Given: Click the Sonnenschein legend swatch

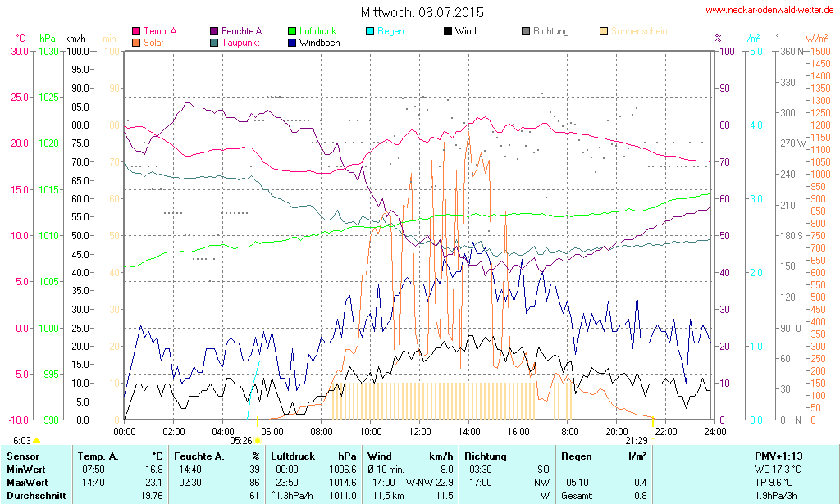Looking at the screenshot, I should coord(605,32).
